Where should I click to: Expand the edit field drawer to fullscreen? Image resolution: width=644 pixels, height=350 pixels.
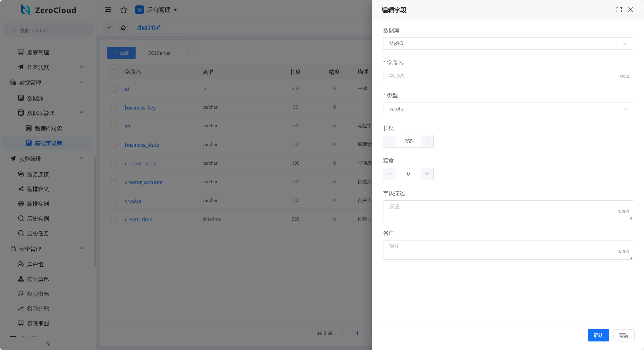click(x=619, y=10)
